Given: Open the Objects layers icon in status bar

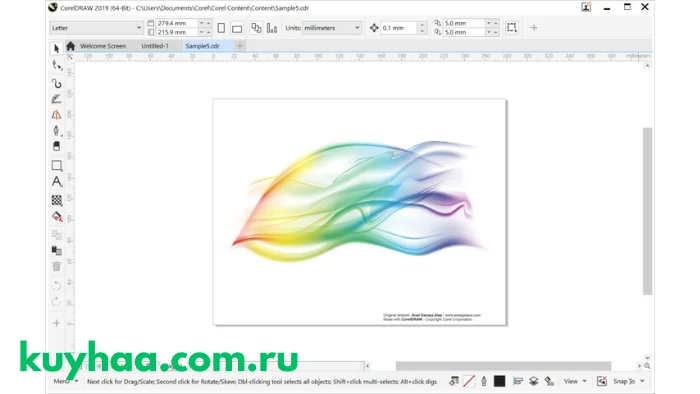Looking at the screenshot, I should (x=533, y=381).
